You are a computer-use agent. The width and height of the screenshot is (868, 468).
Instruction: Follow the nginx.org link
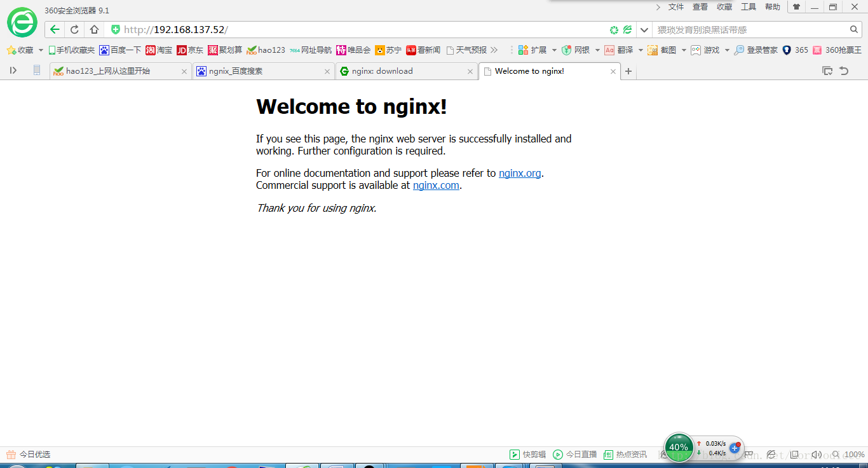[520, 173]
